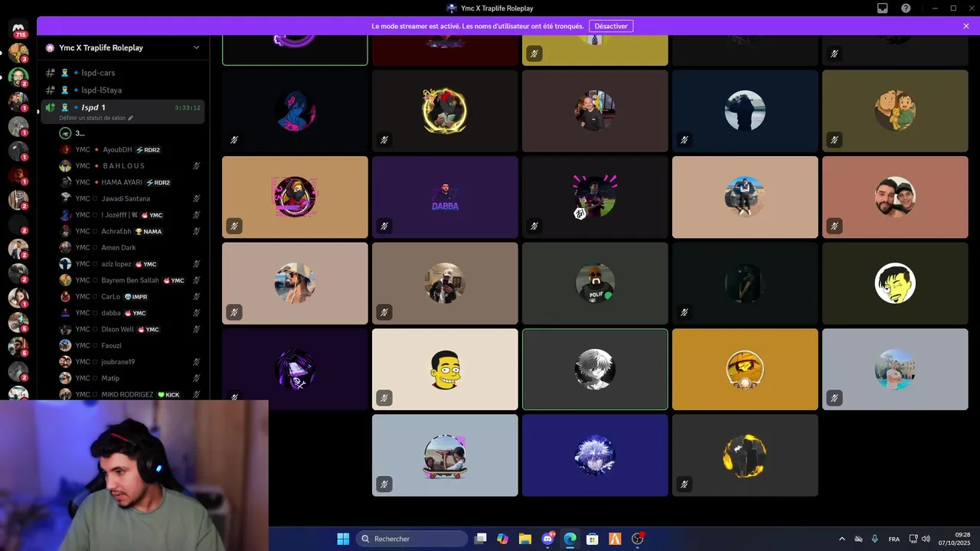Image resolution: width=980 pixels, height=551 pixels.
Task: Show hidden system tray icons chevron
Action: click(x=841, y=539)
